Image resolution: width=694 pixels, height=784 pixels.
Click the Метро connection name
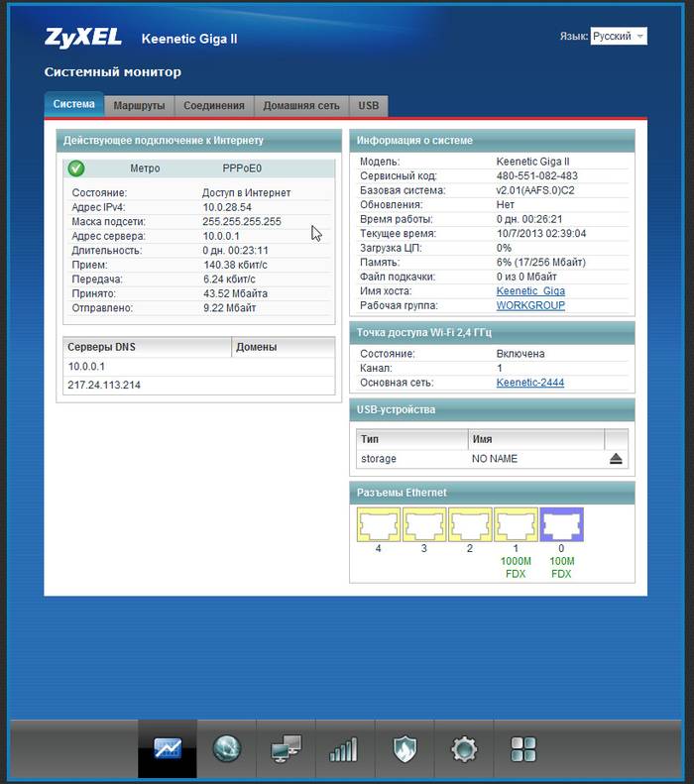coord(145,168)
